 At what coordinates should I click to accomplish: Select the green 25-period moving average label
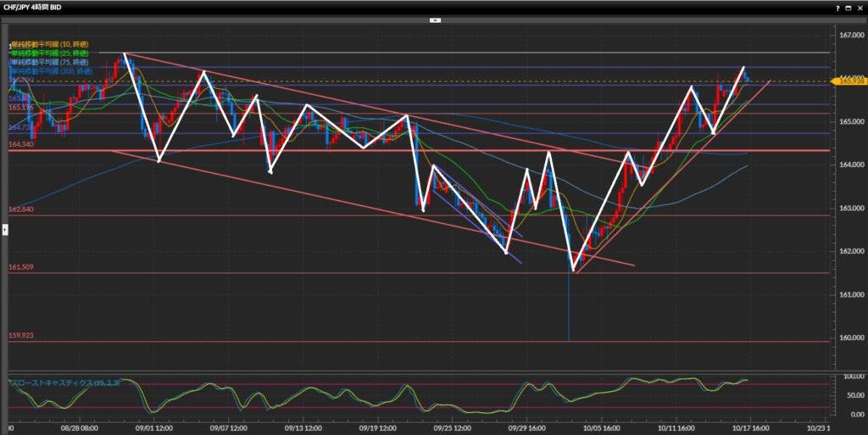(49, 53)
